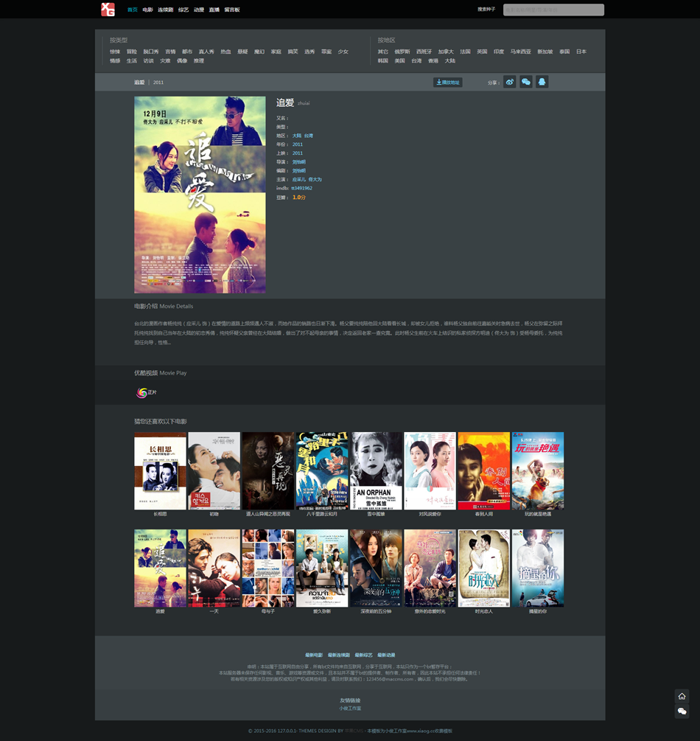
Task: Open the 一天 movie poster
Action: pyautogui.click(x=214, y=568)
